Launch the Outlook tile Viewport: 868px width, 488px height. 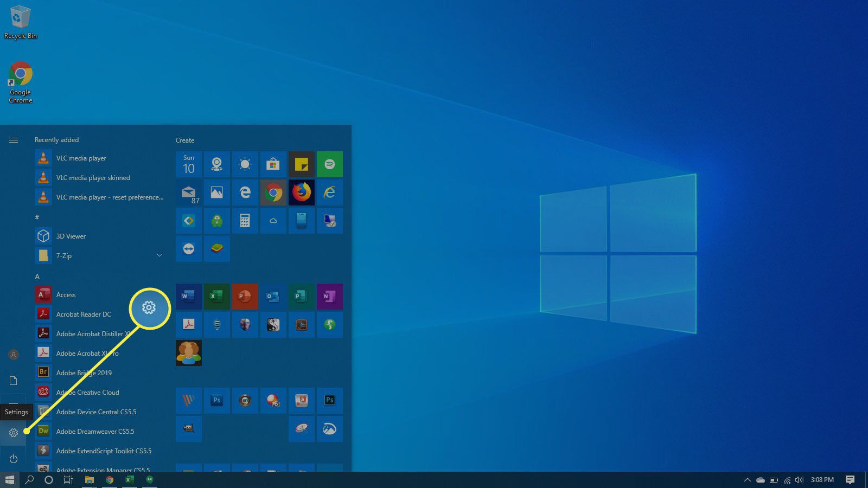[273, 297]
